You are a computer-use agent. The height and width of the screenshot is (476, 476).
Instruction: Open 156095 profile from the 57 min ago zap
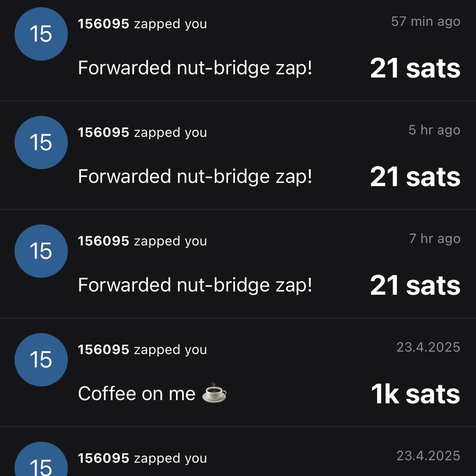click(103, 24)
